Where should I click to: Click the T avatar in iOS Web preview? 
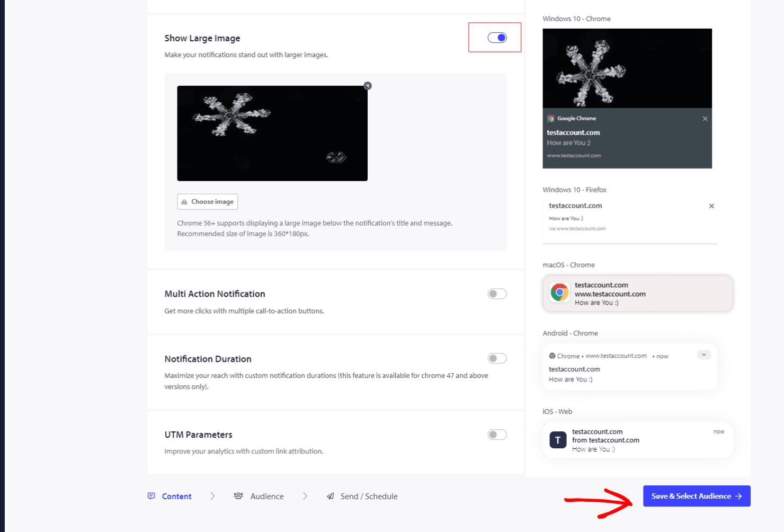point(558,440)
